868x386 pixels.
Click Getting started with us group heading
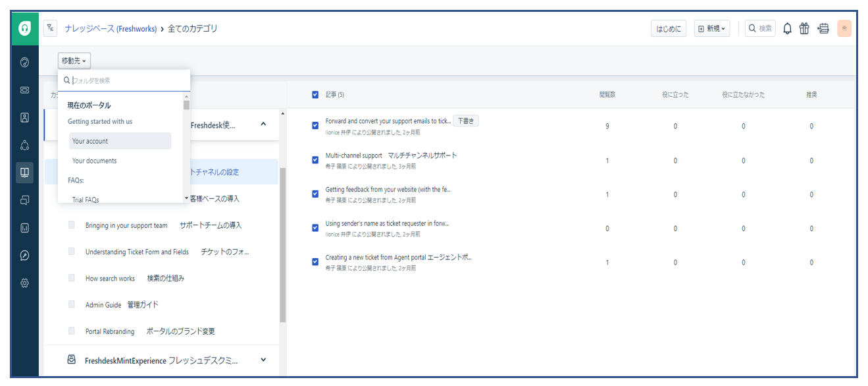tap(100, 122)
